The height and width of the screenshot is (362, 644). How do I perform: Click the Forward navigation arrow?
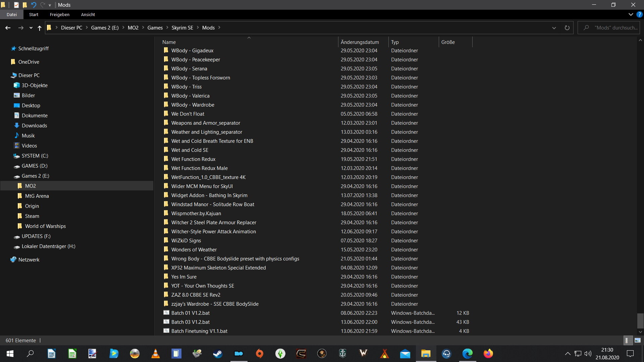tap(21, 28)
